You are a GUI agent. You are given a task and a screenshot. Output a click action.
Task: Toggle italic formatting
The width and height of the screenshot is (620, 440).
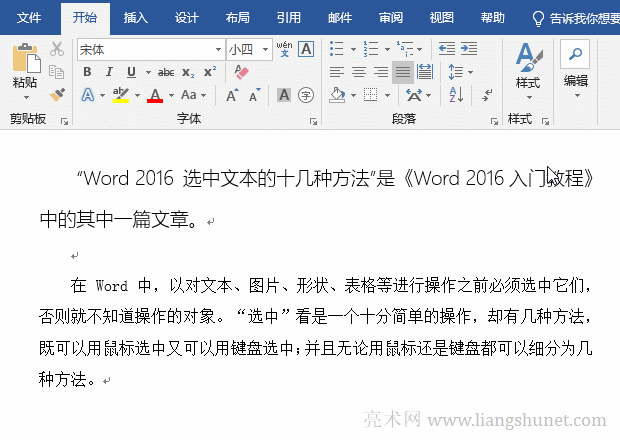(x=109, y=72)
